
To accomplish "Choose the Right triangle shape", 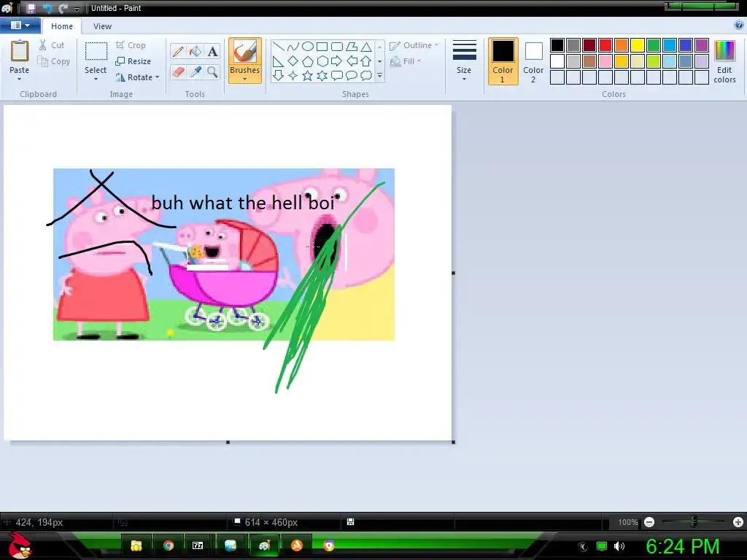I will (278, 61).
